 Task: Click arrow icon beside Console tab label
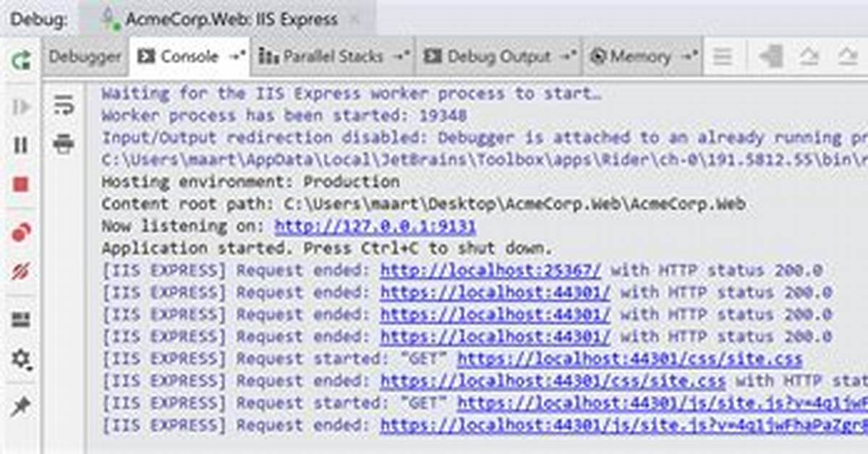(x=237, y=56)
